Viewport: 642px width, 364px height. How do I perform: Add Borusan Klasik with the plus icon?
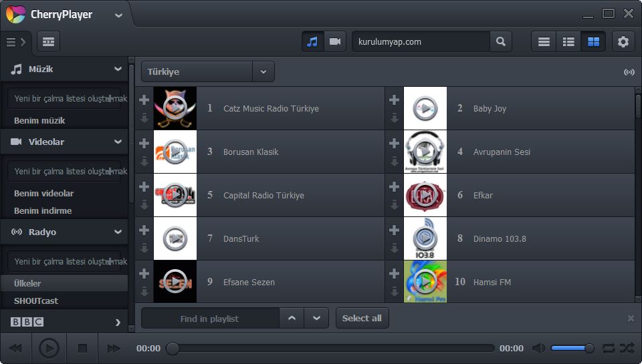144,143
